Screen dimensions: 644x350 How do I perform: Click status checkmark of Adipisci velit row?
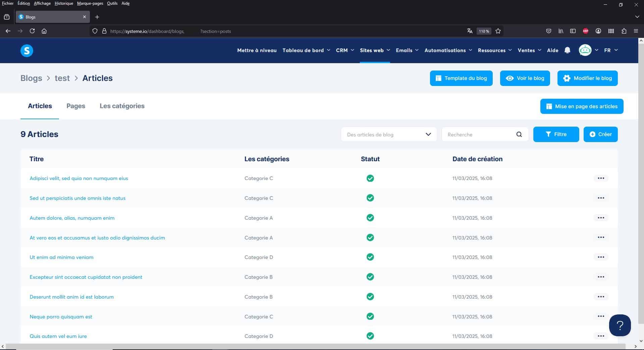370,178
